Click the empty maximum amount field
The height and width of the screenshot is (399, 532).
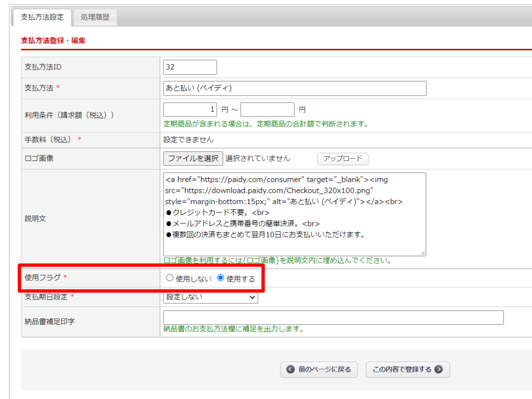coord(267,110)
